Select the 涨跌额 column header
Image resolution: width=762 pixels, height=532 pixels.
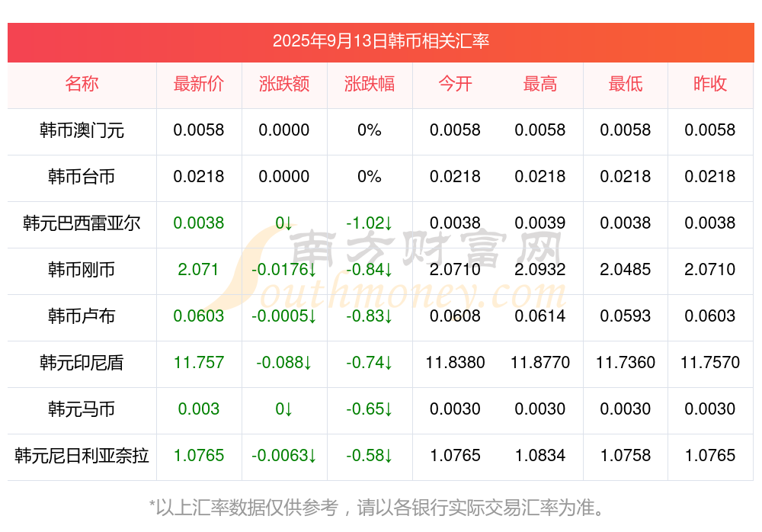click(284, 84)
